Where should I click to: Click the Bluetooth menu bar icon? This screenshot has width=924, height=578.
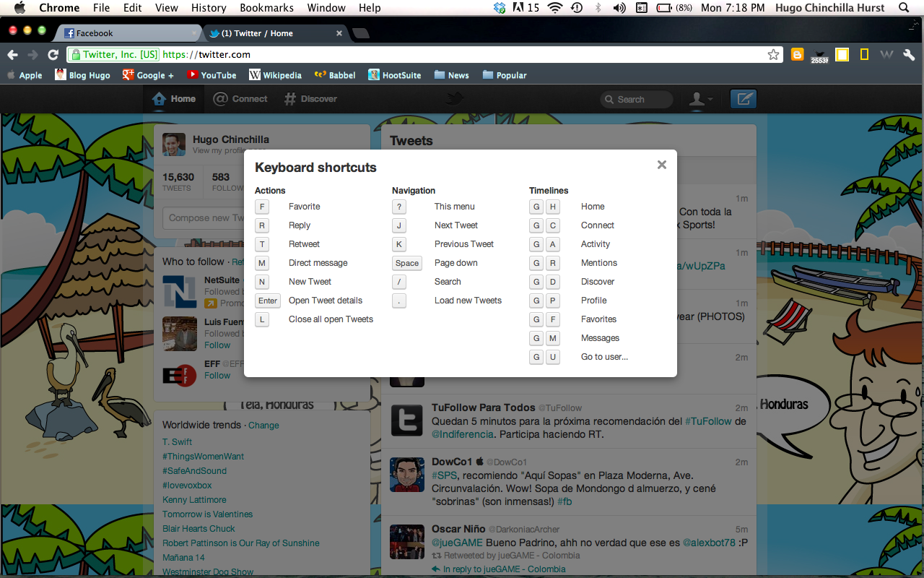click(x=598, y=8)
